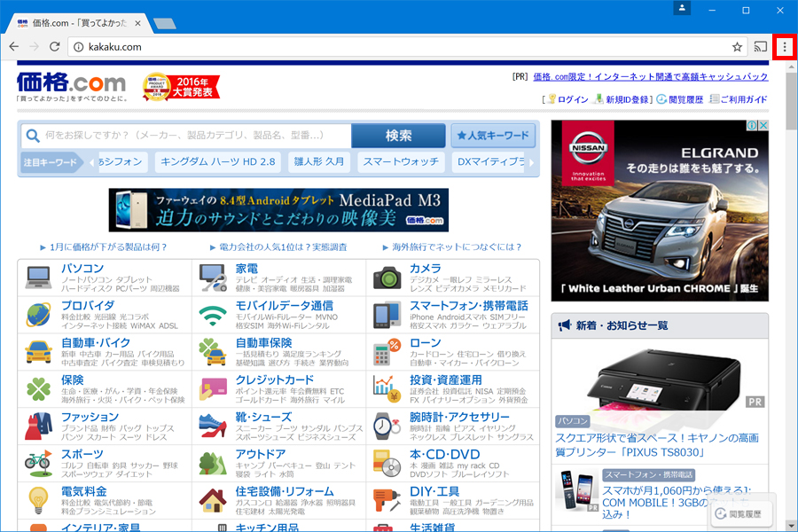
Task: Open a new tab
Action: coord(164,23)
